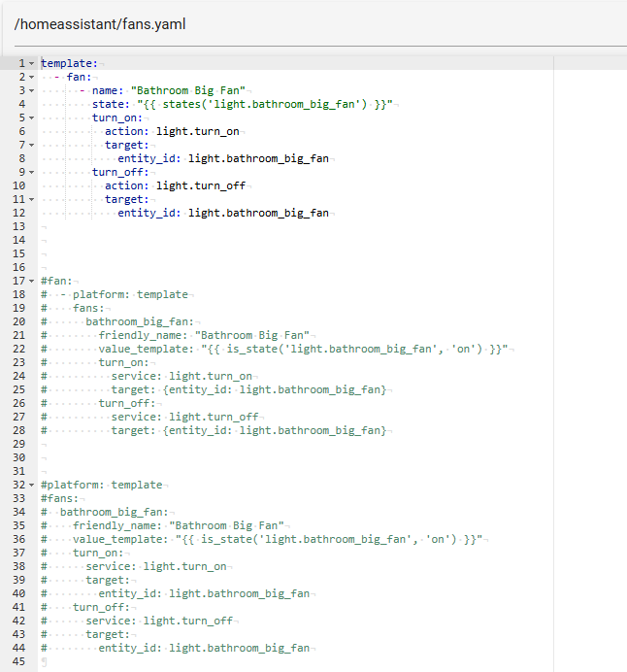Click 'service: light.turn_off' on line 27

point(184,417)
